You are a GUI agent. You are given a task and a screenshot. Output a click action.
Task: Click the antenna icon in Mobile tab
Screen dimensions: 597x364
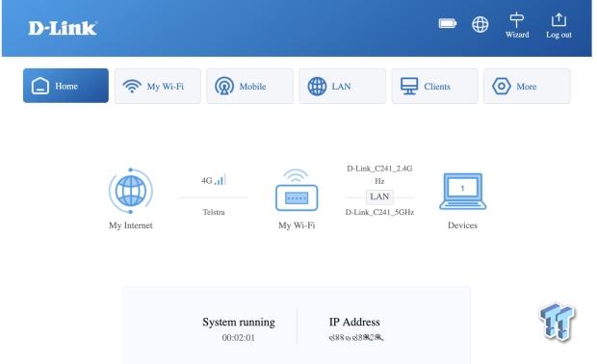tap(224, 86)
